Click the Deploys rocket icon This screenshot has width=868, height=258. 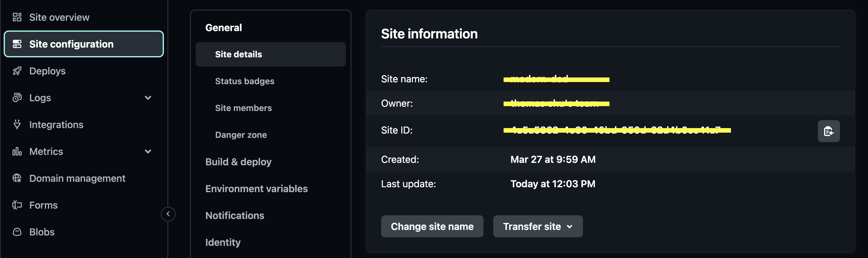coord(17,71)
